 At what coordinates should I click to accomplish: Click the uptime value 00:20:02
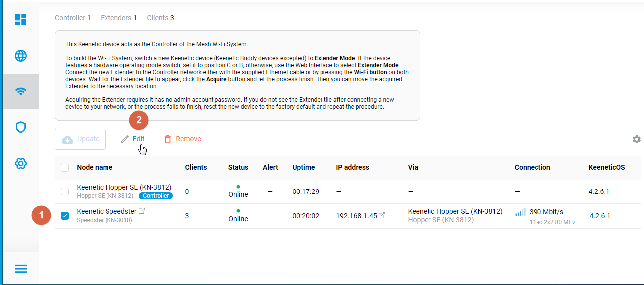(306, 216)
